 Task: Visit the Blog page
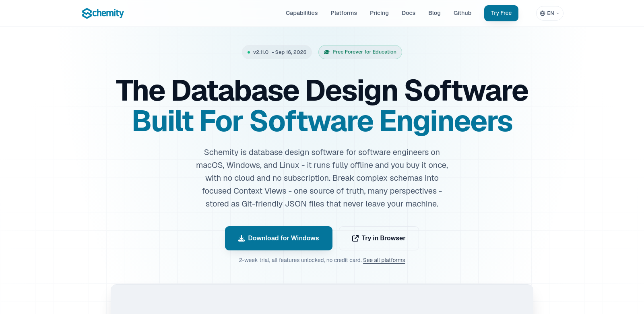point(434,13)
